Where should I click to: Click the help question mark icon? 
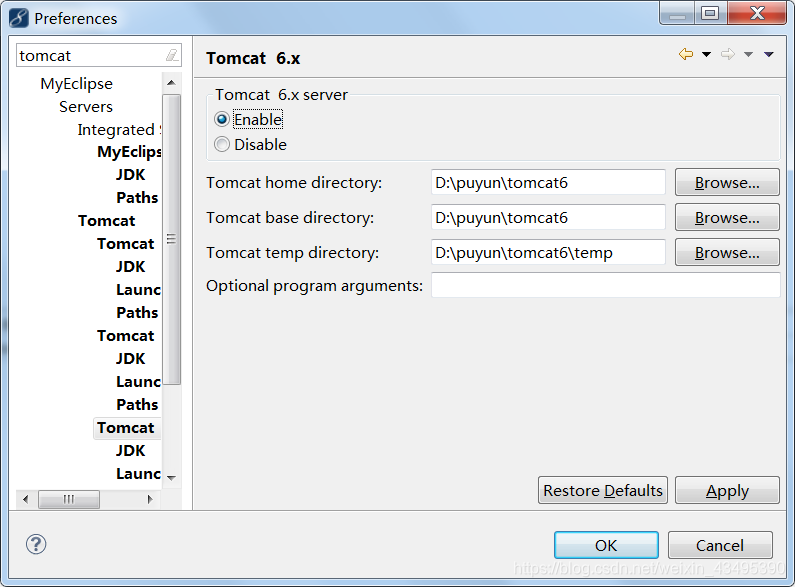[x=36, y=544]
